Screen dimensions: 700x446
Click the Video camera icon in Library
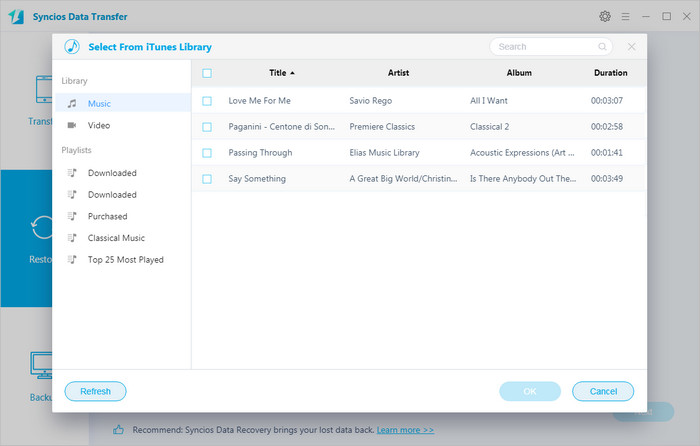click(72, 126)
